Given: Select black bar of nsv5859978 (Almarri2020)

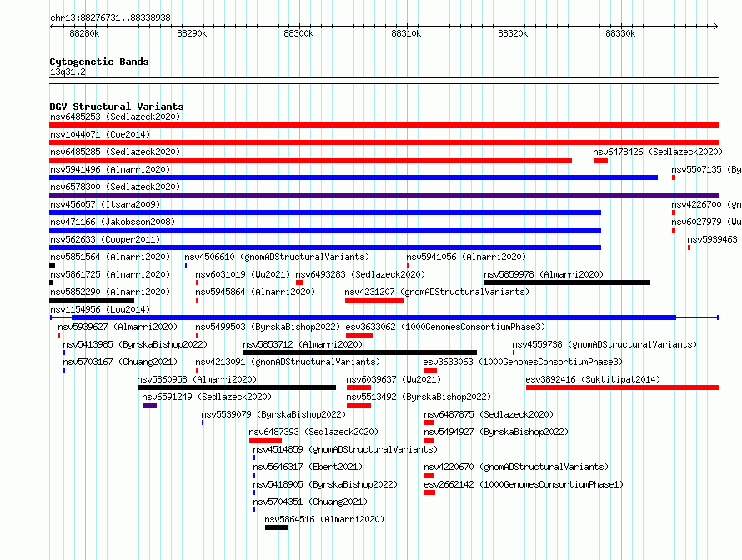Looking at the screenshot, I should (x=567, y=282).
